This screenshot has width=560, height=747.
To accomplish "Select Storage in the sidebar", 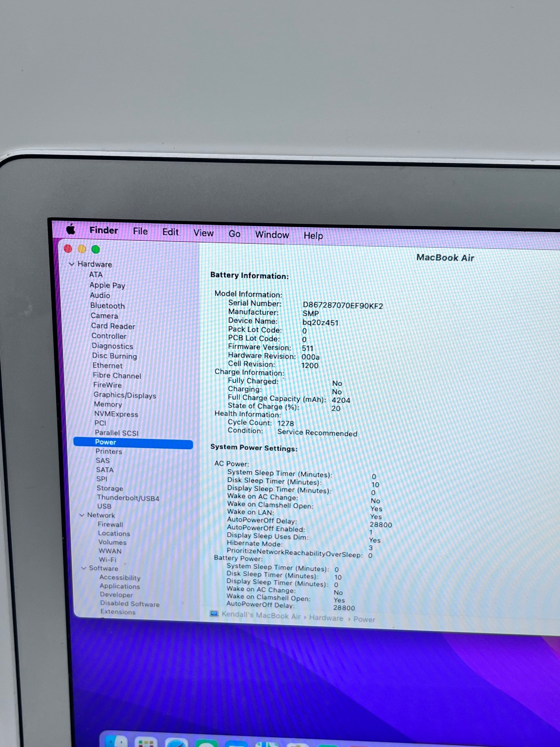I will [x=110, y=488].
